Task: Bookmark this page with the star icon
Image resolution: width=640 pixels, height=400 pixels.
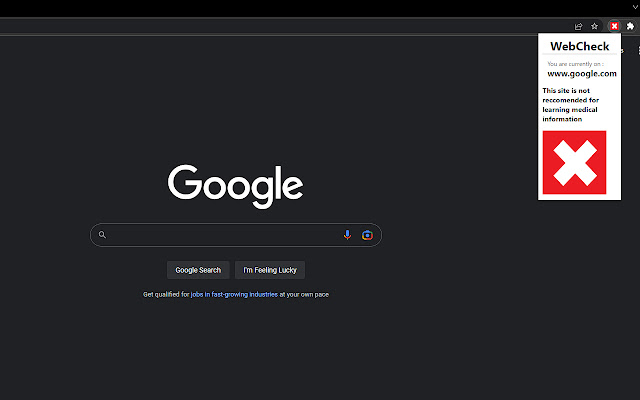Action: click(594, 26)
